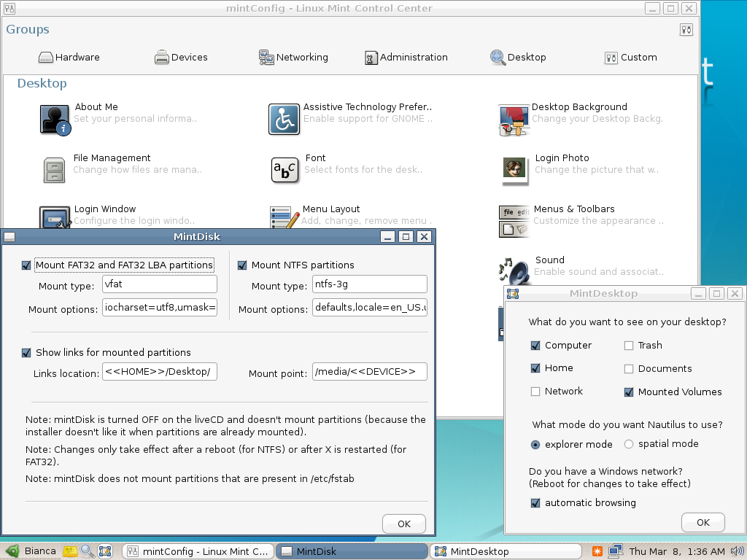747x560 pixels.
Task: Click the magnifier search icon in taskbar
Action: tap(88, 551)
